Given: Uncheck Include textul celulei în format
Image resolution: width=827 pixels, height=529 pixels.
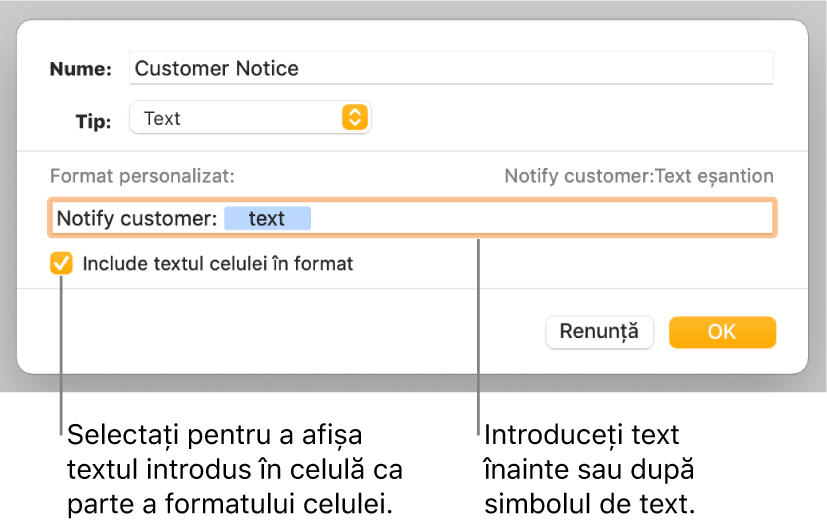Looking at the screenshot, I should [61, 263].
